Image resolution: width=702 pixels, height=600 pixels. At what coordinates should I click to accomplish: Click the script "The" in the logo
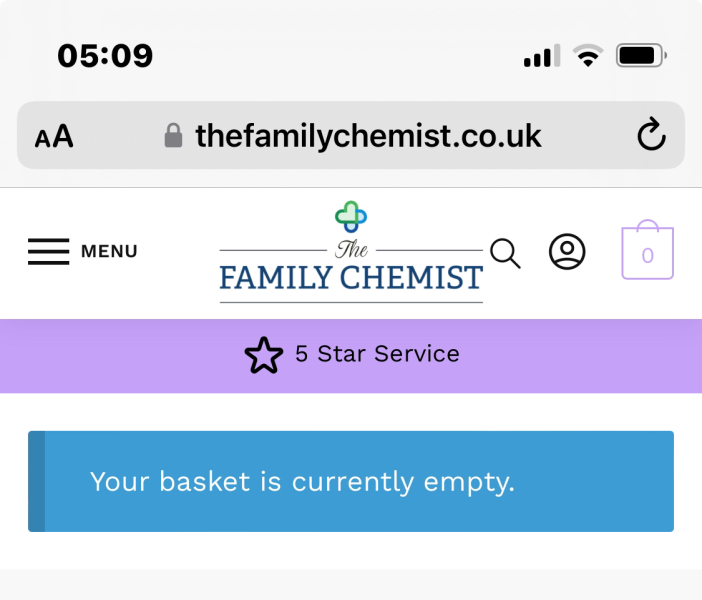pyautogui.click(x=351, y=249)
